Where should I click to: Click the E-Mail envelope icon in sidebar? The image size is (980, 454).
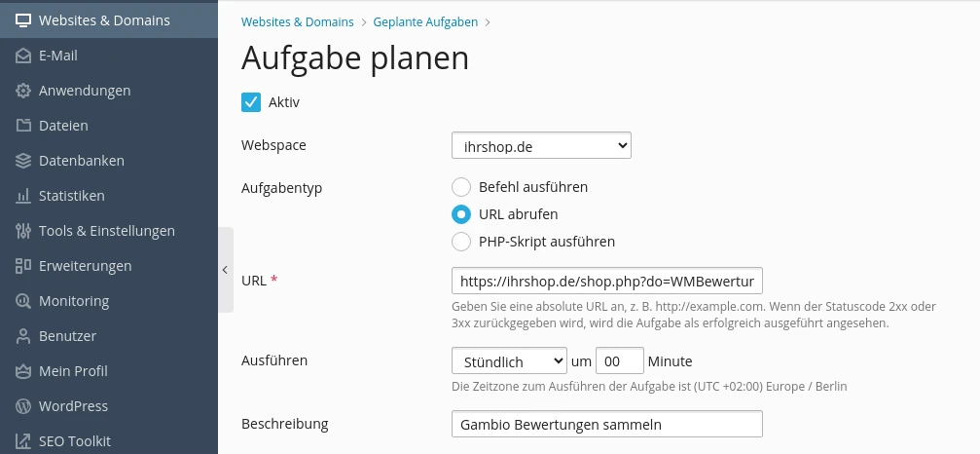[23, 56]
